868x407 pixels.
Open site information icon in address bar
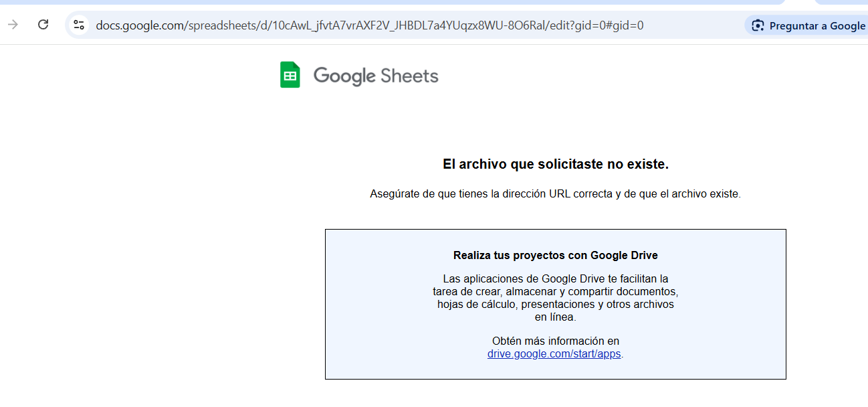coord(79,25)
